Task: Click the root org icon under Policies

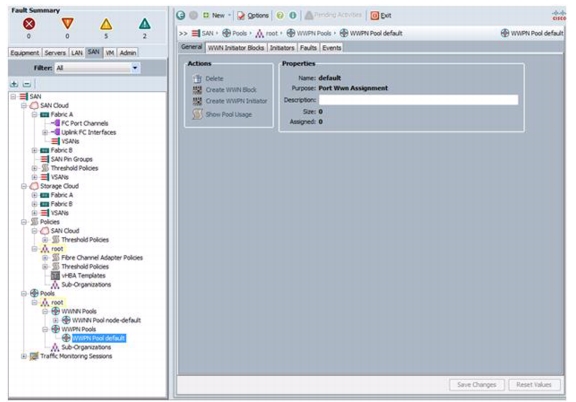Action: [x=45, y=249]
